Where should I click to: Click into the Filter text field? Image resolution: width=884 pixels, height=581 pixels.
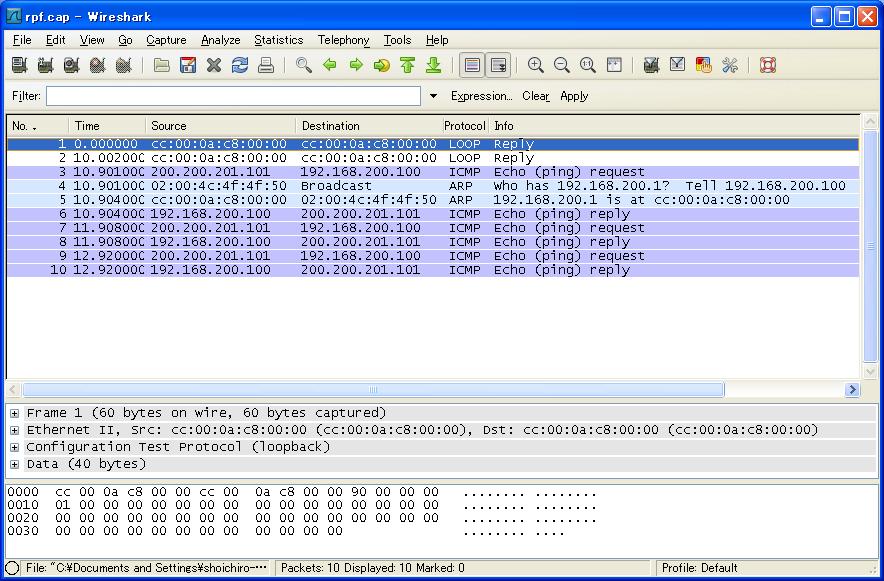pyautogui.click(x=233, y=96)
